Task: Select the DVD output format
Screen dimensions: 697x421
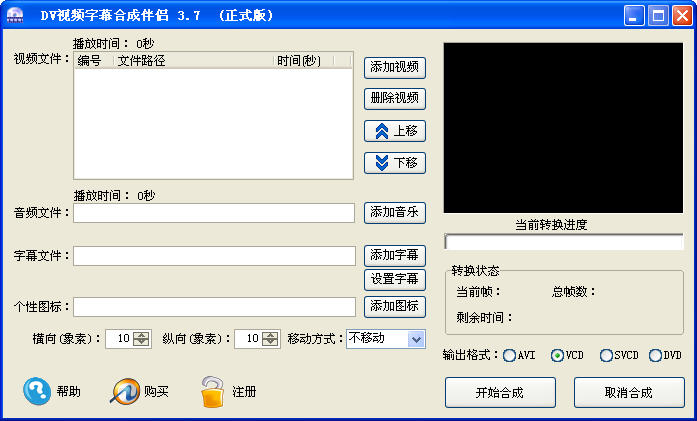Action: [655, 355]
